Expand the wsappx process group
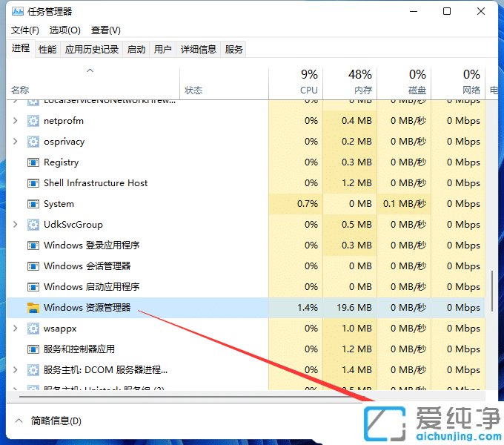Viewport: 504px width, 445px height. (x=15, y=329)
